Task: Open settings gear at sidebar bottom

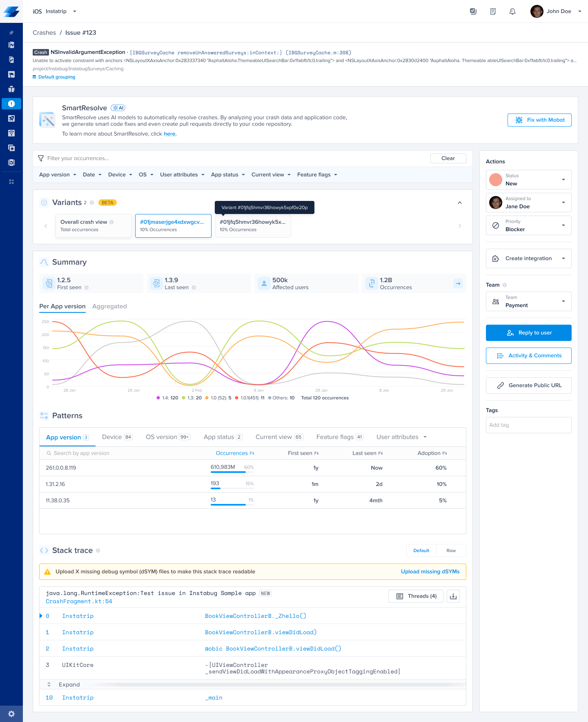Action: tap(11, 714)
